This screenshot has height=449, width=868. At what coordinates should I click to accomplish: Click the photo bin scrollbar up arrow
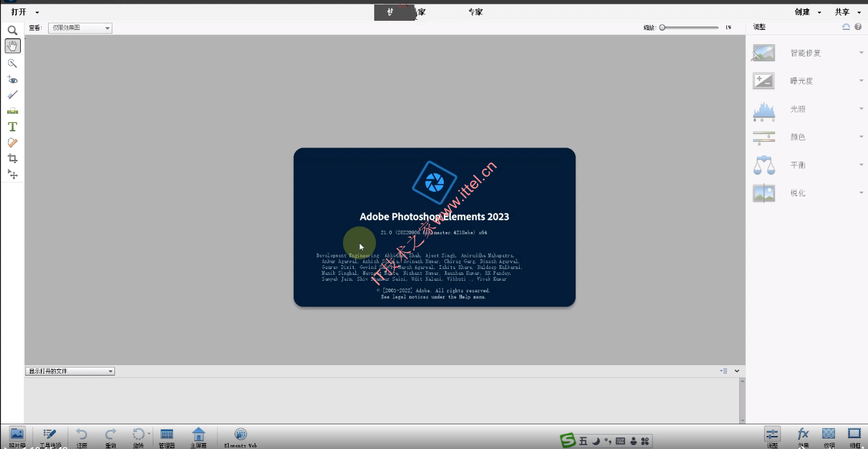742,382
